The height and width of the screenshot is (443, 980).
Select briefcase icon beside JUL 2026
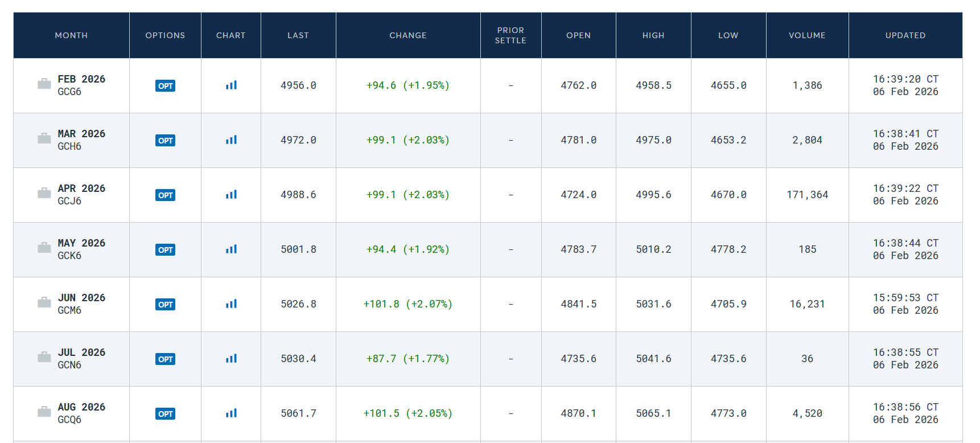tap(44, 358)
